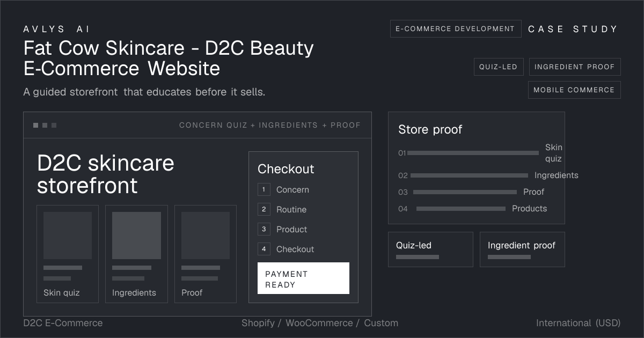The width and height of the screenshot is (644, 338).
Task: Click the Store proof heading
Action: 430,129
